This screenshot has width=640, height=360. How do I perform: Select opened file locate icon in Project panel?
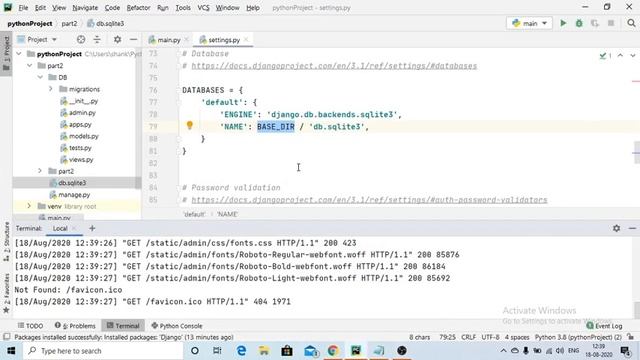click(x=81, y=40)
